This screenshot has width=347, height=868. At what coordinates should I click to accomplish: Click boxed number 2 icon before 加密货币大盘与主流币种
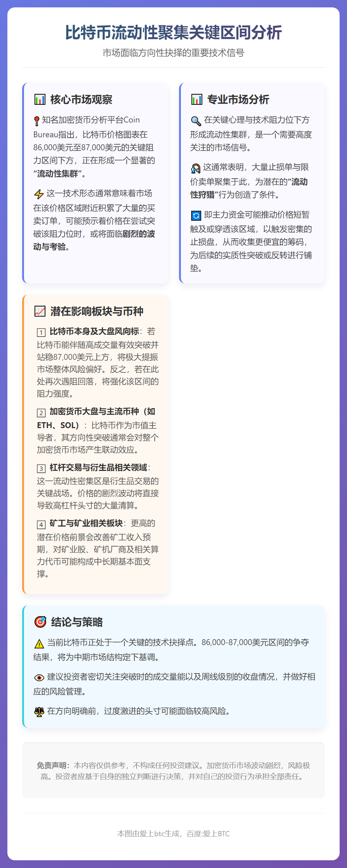point(41,413)
